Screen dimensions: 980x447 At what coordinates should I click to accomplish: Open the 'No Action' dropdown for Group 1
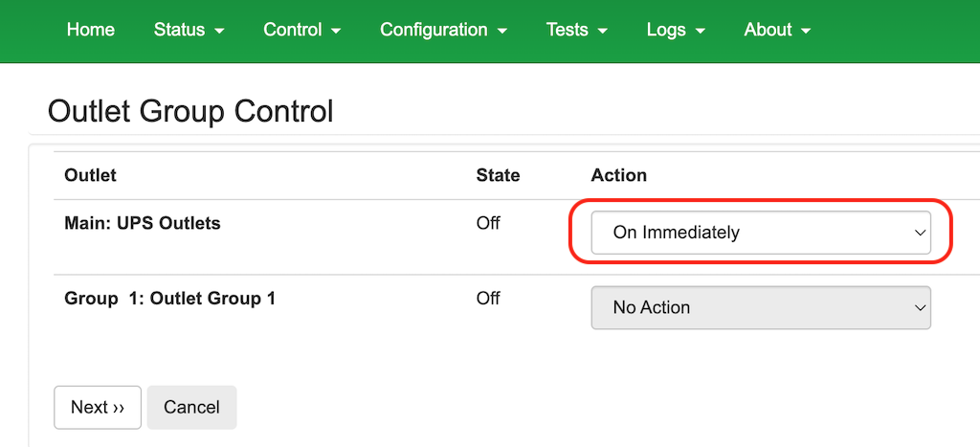[761, 307]
